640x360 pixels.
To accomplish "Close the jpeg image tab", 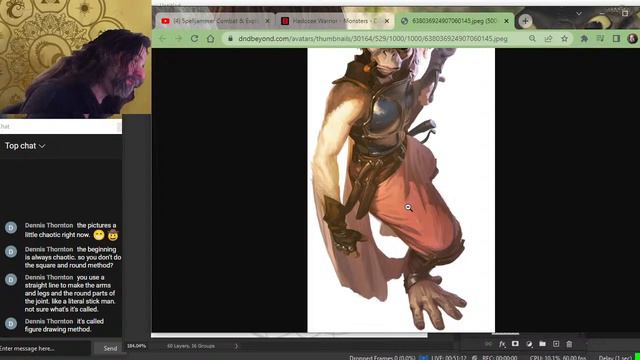I will click(507, 21).
